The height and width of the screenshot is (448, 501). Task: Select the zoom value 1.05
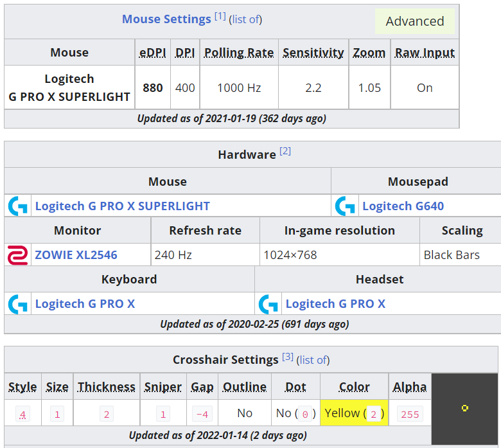pos(369,87)
